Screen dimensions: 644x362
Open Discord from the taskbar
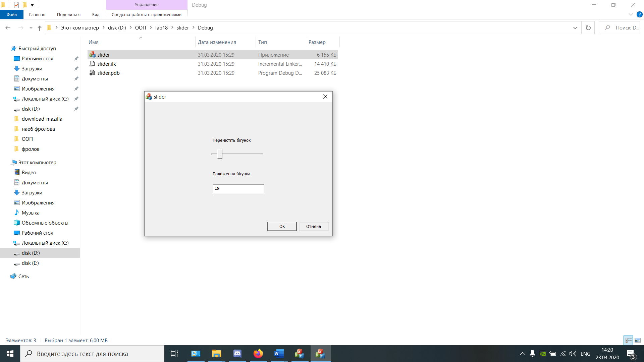237,354
